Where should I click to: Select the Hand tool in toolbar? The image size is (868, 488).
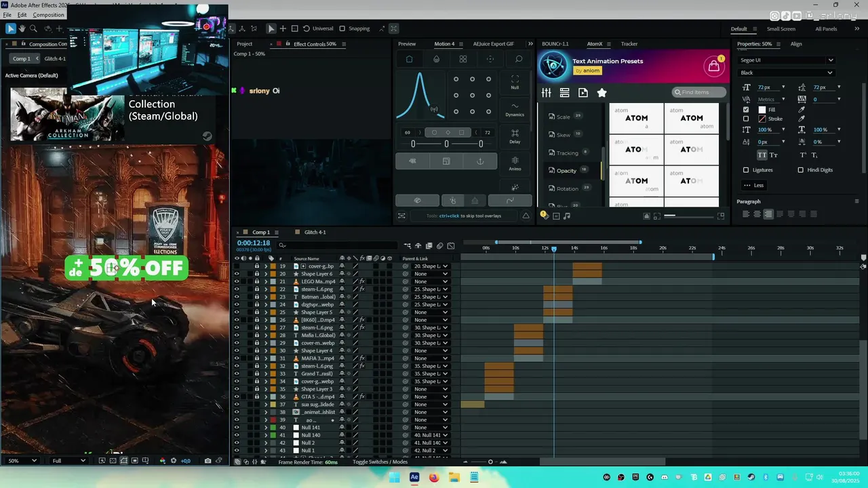tap(22, 28)
